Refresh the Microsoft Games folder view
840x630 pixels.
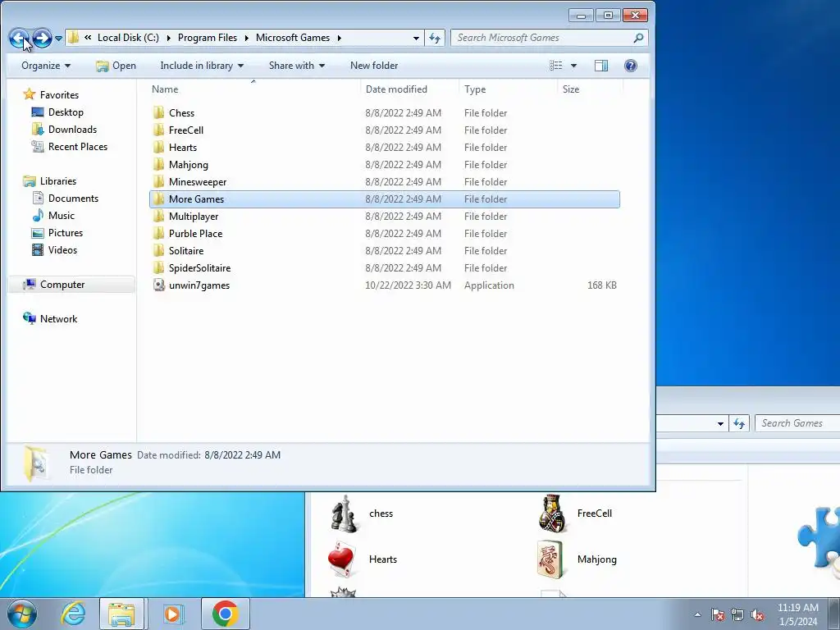click(435, 38)
